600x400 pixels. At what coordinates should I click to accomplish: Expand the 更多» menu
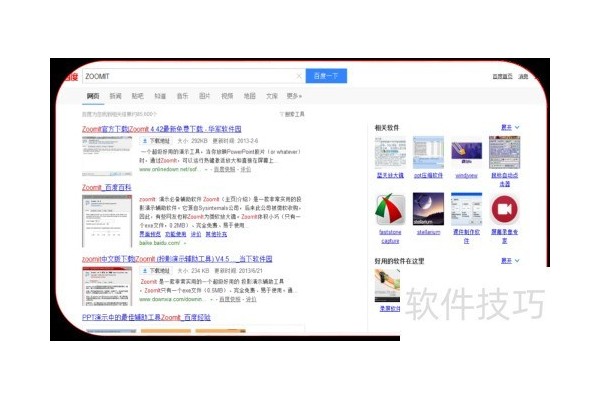pyautogui.click(x=294, y=96)
